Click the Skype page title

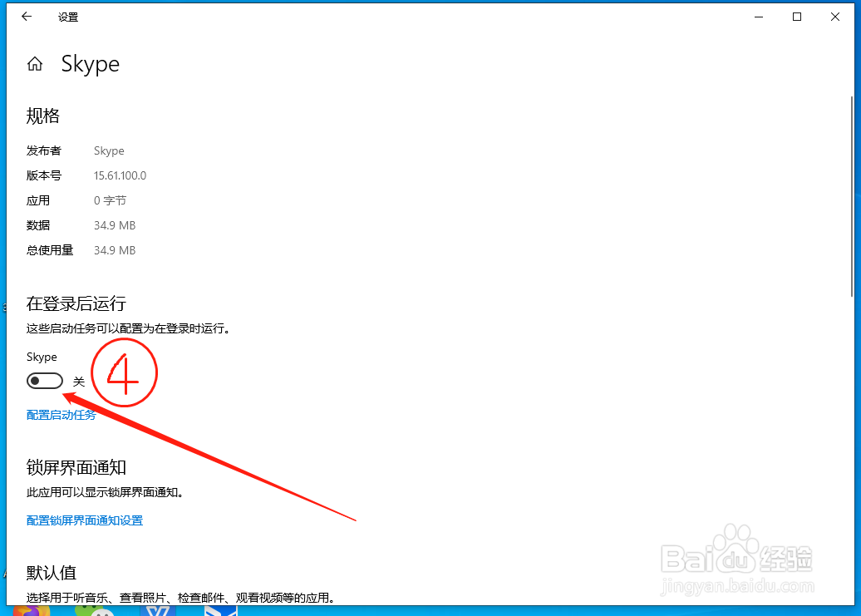90,64
